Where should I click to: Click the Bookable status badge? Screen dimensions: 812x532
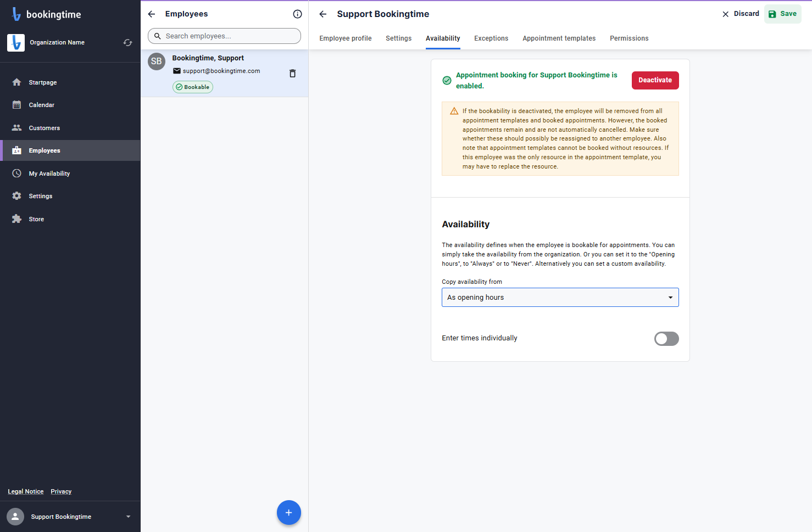click(193, 87)
